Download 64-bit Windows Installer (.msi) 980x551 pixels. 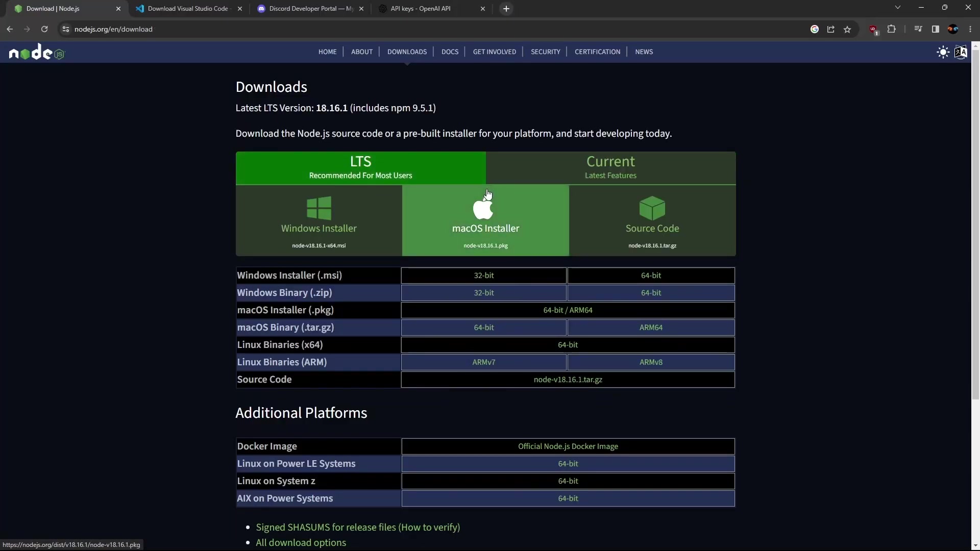[x=651, y=275]
